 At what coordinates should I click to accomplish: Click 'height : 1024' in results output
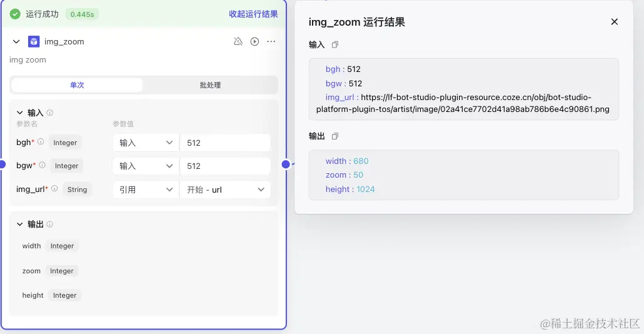(x=350, y=190)
